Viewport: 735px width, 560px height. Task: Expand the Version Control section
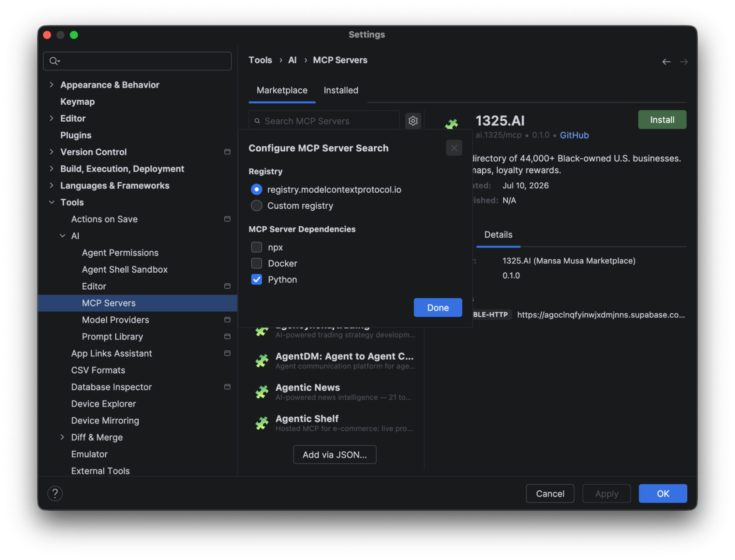51,152
